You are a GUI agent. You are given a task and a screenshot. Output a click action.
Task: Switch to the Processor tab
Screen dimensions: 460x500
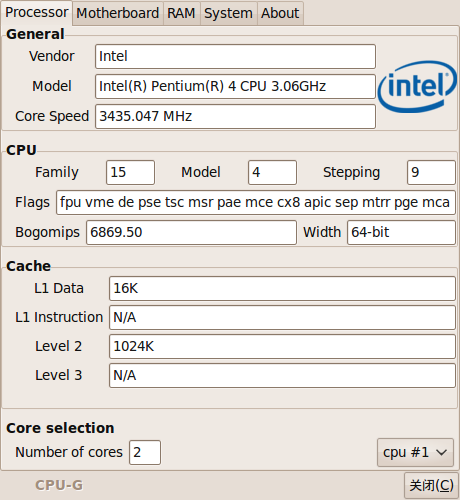pyautogui.click(x=37, y=13)
